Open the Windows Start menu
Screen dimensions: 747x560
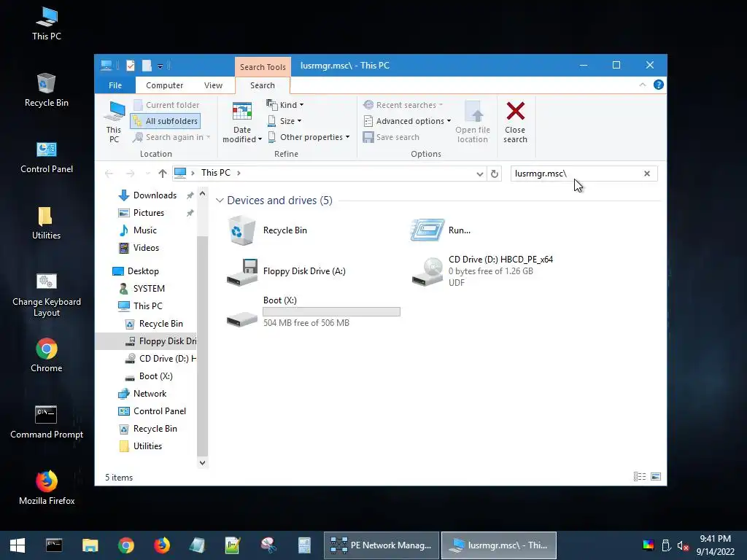[x=18, y=545]
